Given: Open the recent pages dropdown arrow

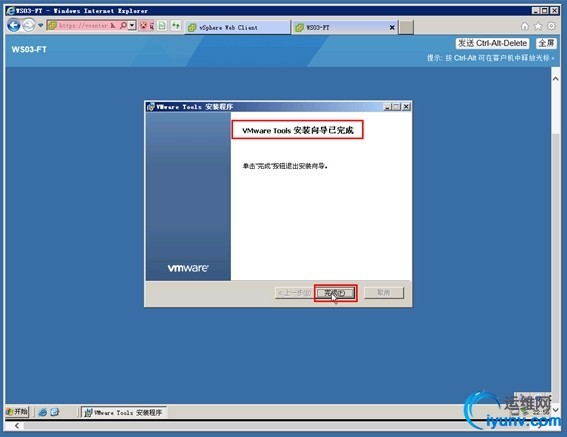Looking at the screenshot, I should (40, 25).
